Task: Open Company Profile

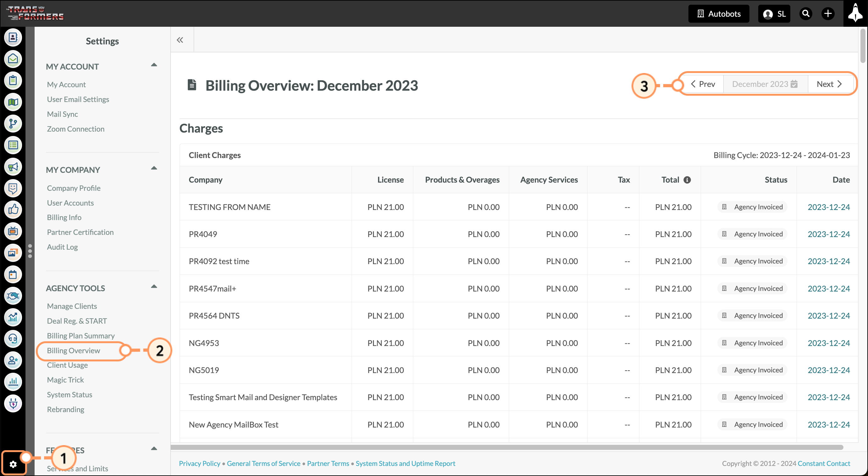Action: (74, 188)
